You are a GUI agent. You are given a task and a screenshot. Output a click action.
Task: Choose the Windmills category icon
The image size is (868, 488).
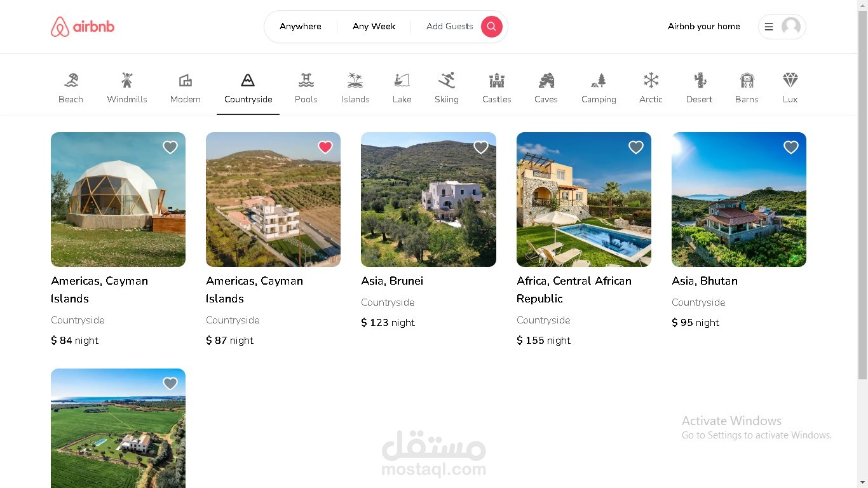[x=127, y=80]
